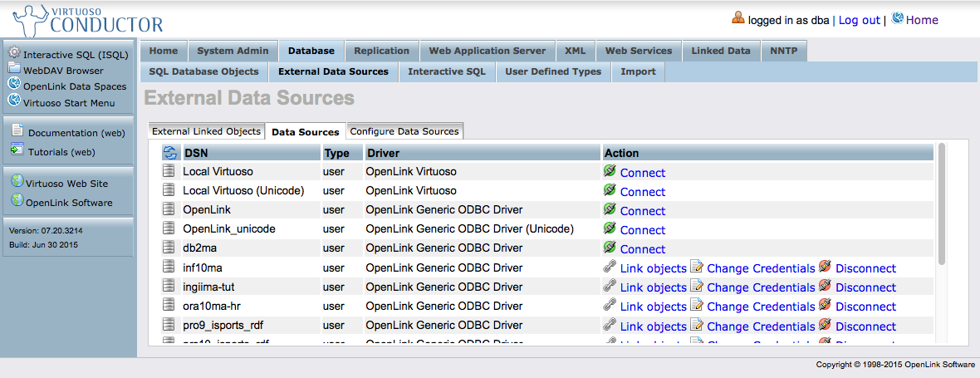Click the Documentation page icon in sidebar
The width and height of the screenshot is (980, 378).
[17, 130]
